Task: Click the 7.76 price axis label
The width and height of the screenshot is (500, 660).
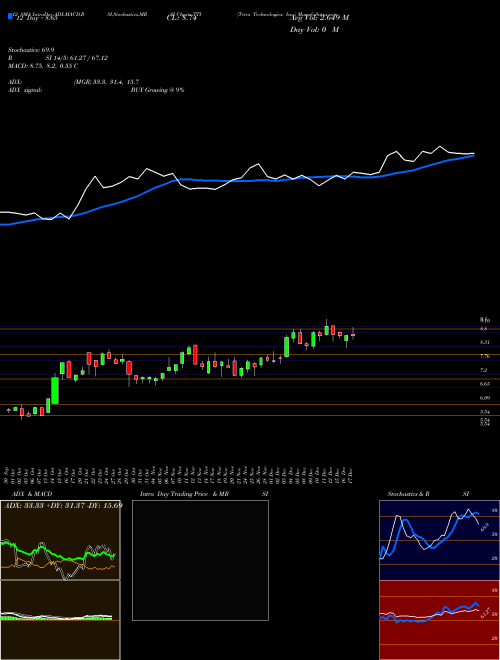Action: pyautogui.click(x=484, y=357)
